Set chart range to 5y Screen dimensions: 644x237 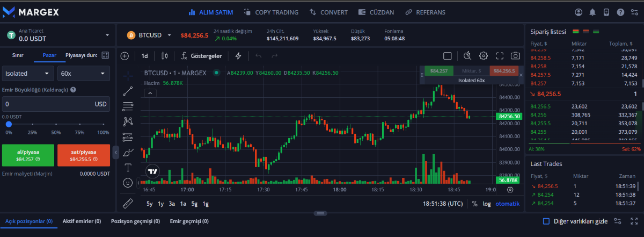(150, 204)
